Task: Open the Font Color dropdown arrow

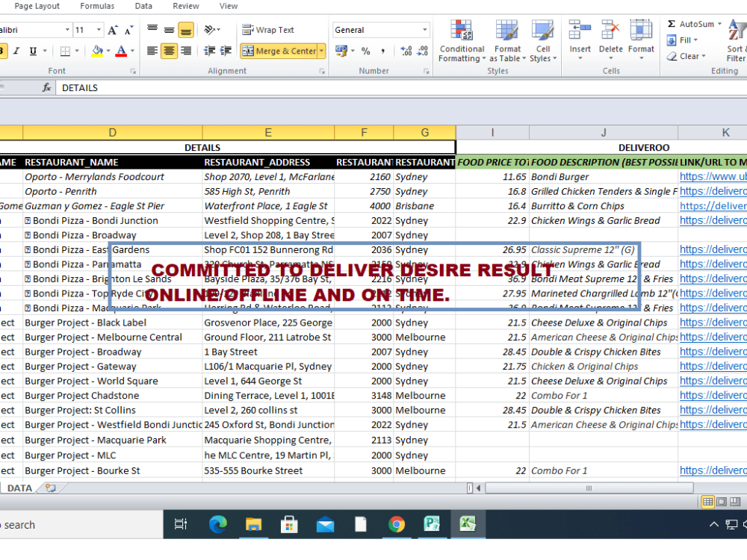Action: point(131,51)
